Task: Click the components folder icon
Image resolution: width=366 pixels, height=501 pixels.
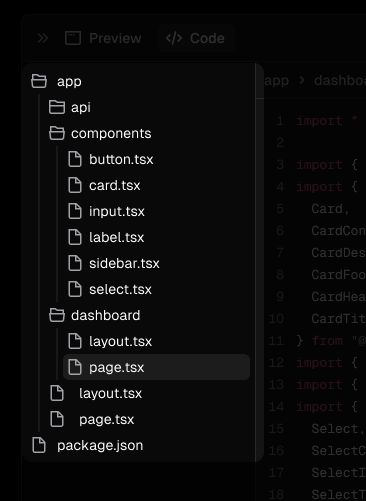Action: pos(57,133)
